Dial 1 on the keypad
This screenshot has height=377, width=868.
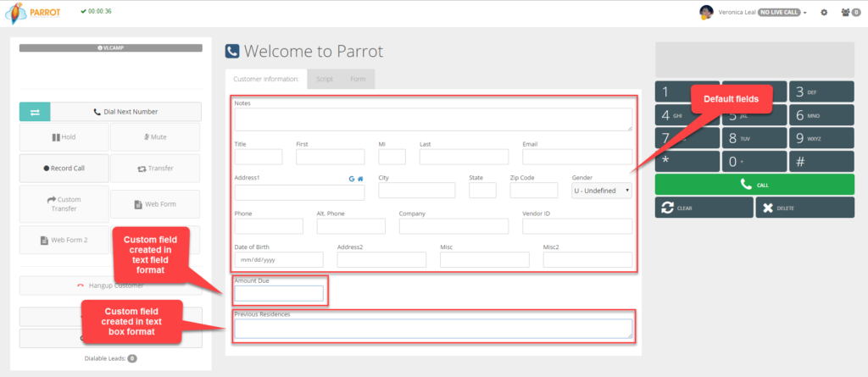tap(687, 91)
